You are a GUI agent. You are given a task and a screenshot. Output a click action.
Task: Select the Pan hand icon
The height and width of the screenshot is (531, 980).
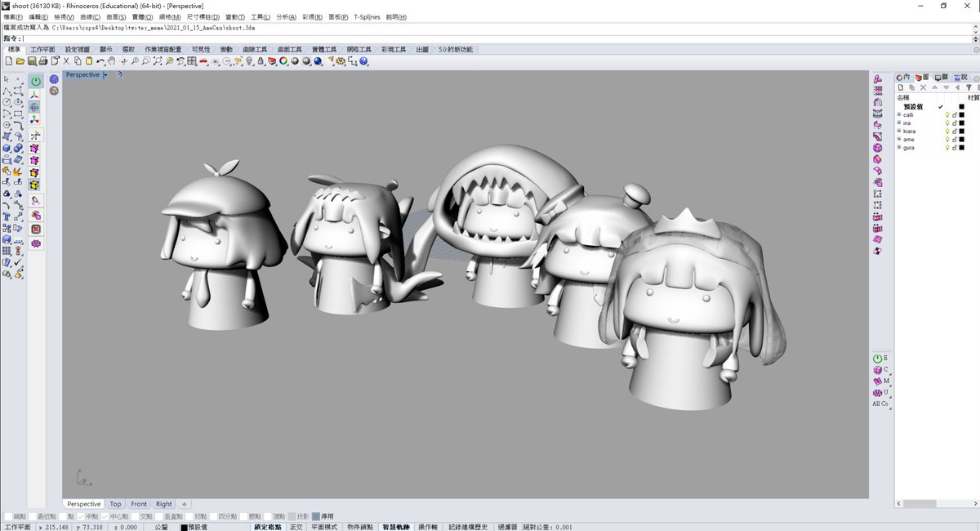[111, 60]
